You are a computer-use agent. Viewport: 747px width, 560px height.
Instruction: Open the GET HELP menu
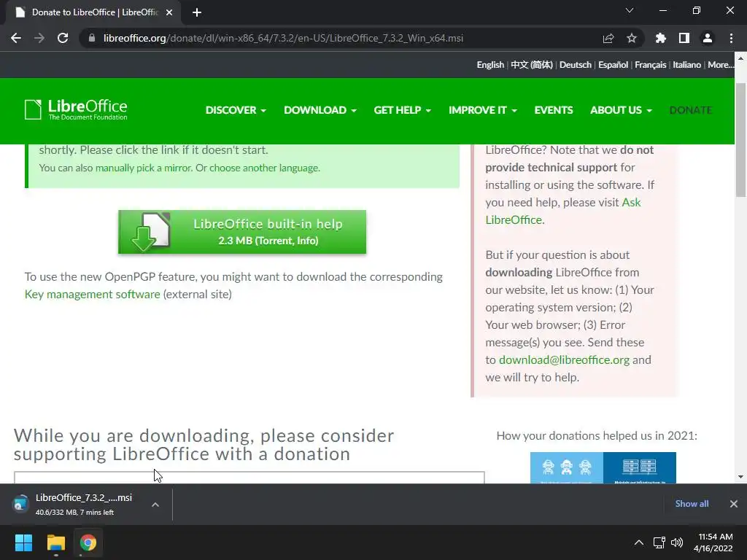pyautogui.click(x=403, y=110)
